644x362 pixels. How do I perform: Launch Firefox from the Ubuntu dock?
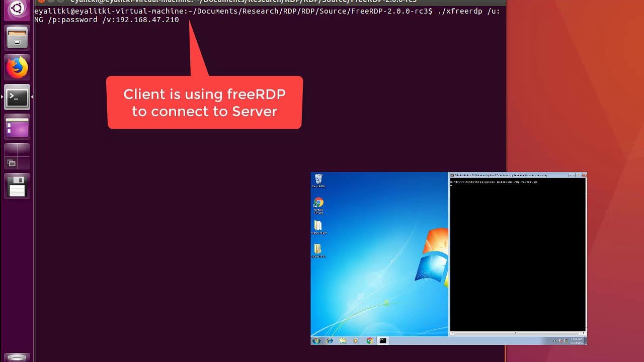[17, 67]
